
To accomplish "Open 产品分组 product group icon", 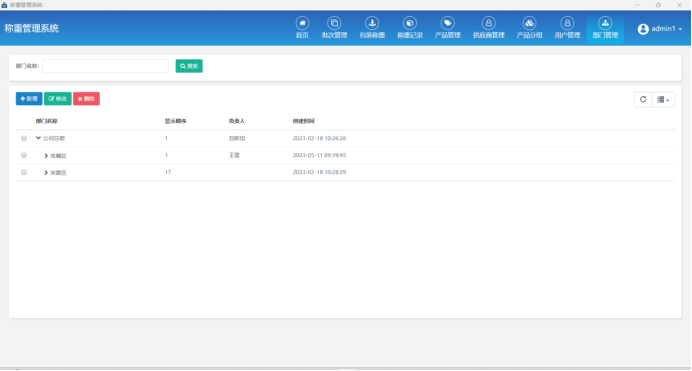I will coord(529,23).
